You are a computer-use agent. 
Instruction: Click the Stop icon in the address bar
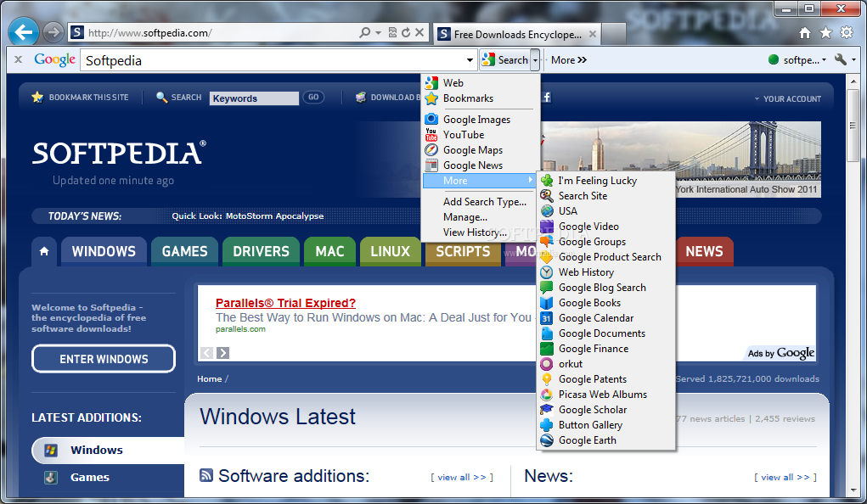[x=419, y=32]
